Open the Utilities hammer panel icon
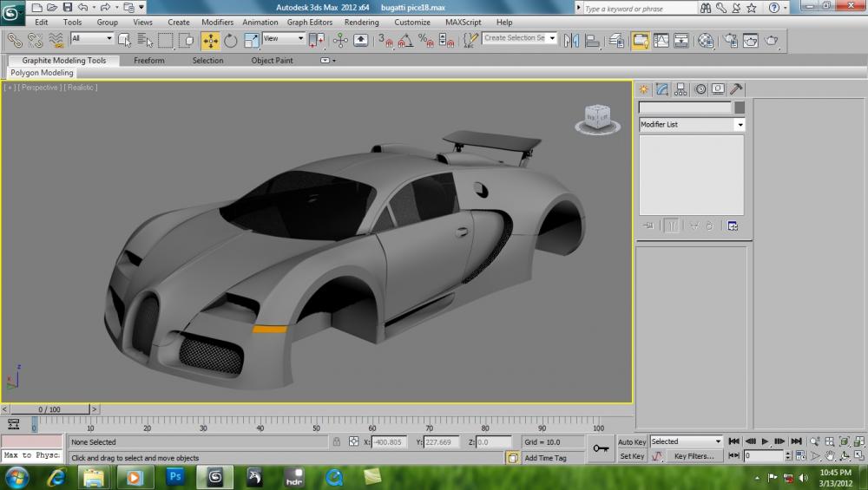The image size is (868, 490). [736, 89]
